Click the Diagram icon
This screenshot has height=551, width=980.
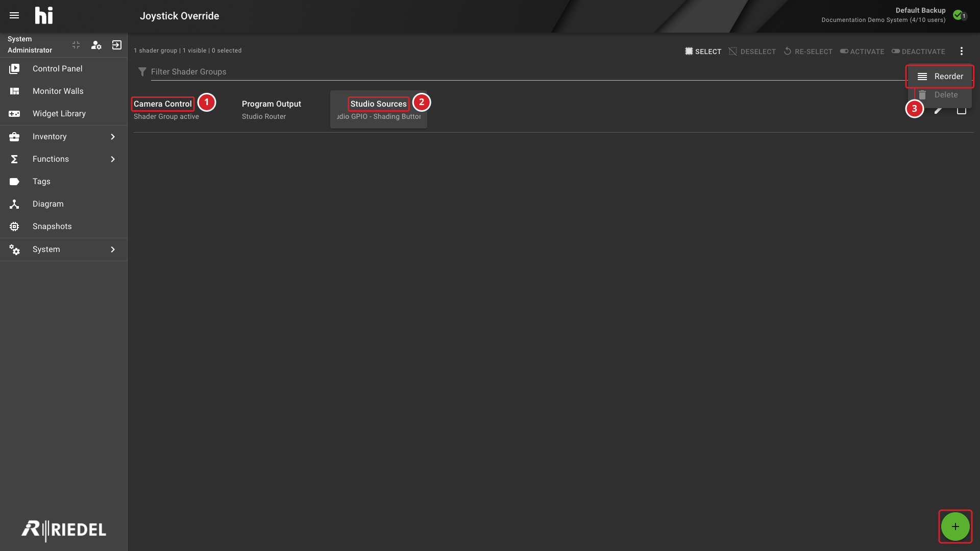pos(14,204)
